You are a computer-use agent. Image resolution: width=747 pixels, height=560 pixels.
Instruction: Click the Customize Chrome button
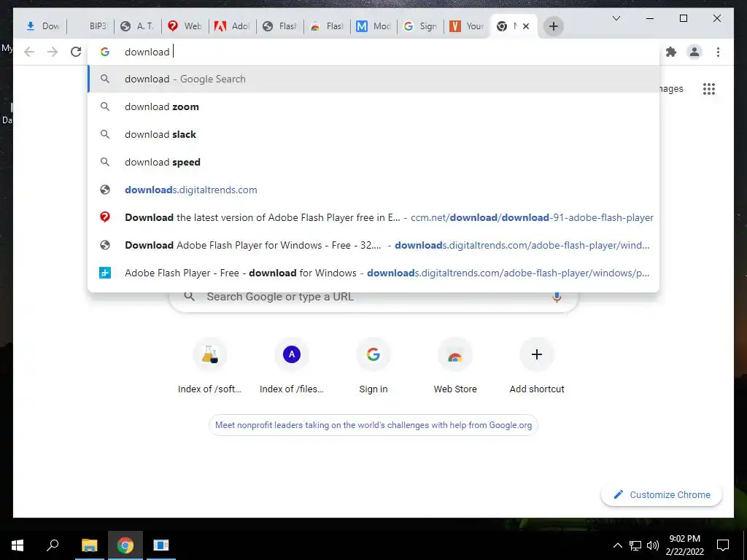click(x=662, y=495)
